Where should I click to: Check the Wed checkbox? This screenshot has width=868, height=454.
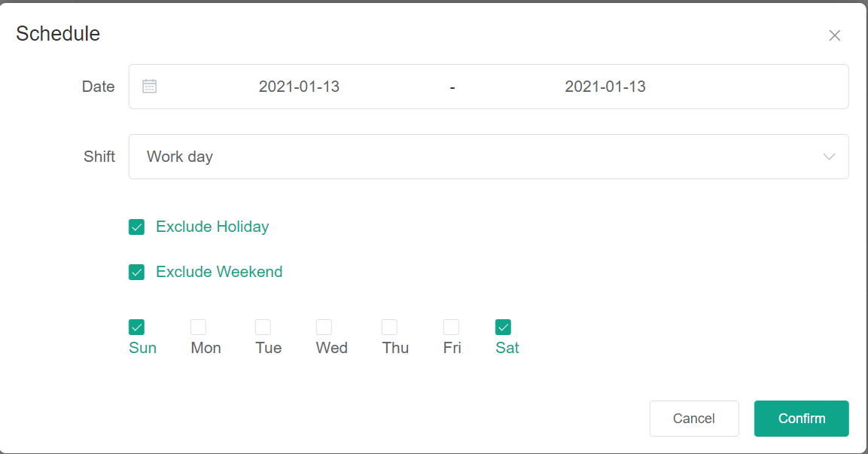pos(324,327)
